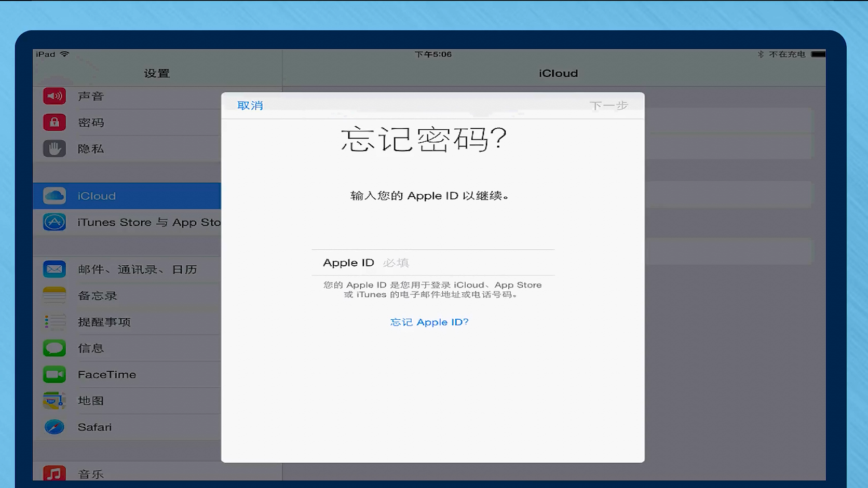Open 备忘录 settings row
868x488 pixels.
point(127,295)
